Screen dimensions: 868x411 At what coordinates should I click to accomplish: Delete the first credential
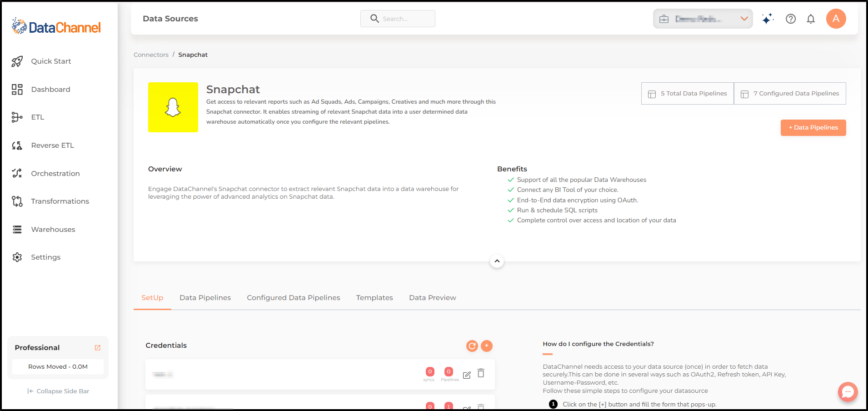click(481, 373)
